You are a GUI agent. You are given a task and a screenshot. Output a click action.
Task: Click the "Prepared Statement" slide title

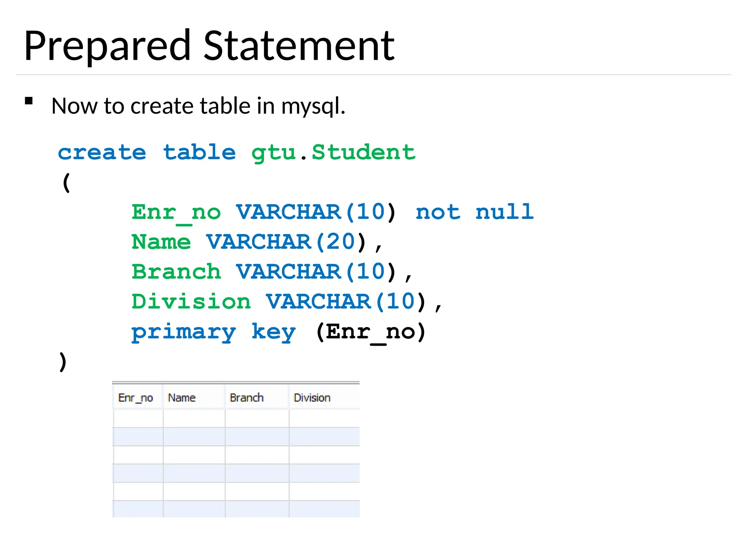tap(209, 46)
